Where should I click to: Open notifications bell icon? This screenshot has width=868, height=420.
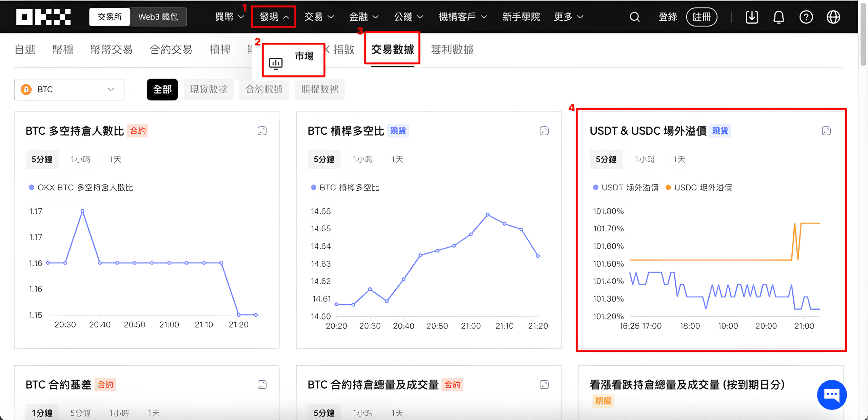click(779, 17)
